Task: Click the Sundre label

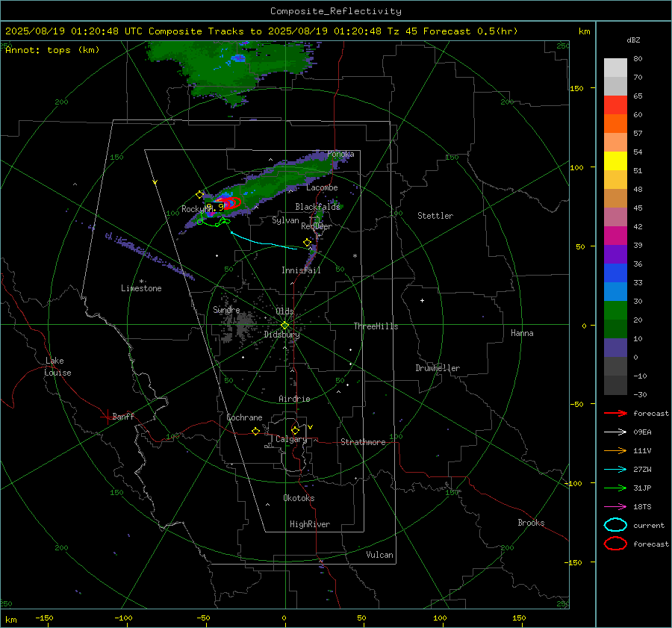Action: [x=226, y=310]
